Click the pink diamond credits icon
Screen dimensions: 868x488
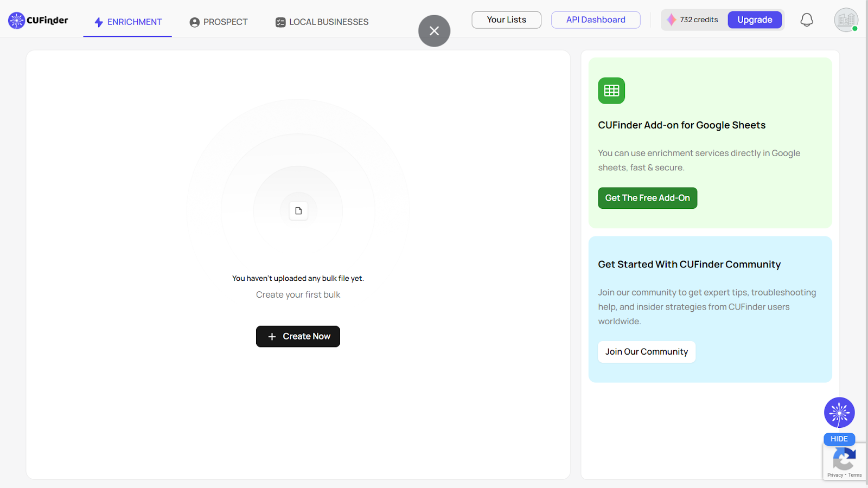(671, 20)
